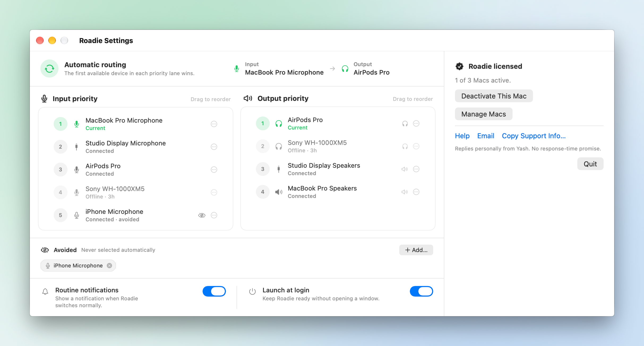Click headphone type icon on Sony WH-1000XM5 output row
Screen dimensions: 644x346
click(405, 146)
